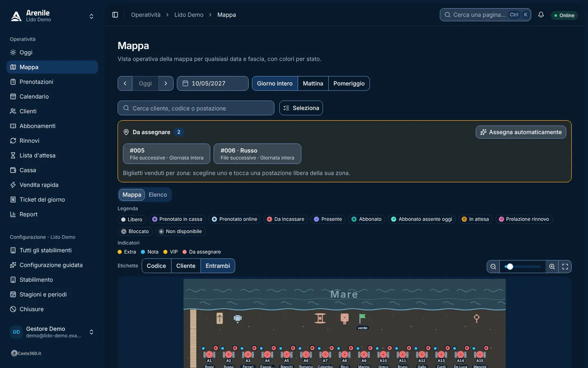Open Stabilimento menu item
This screenshot has height=368, width=588.
(x=52, y=280)
